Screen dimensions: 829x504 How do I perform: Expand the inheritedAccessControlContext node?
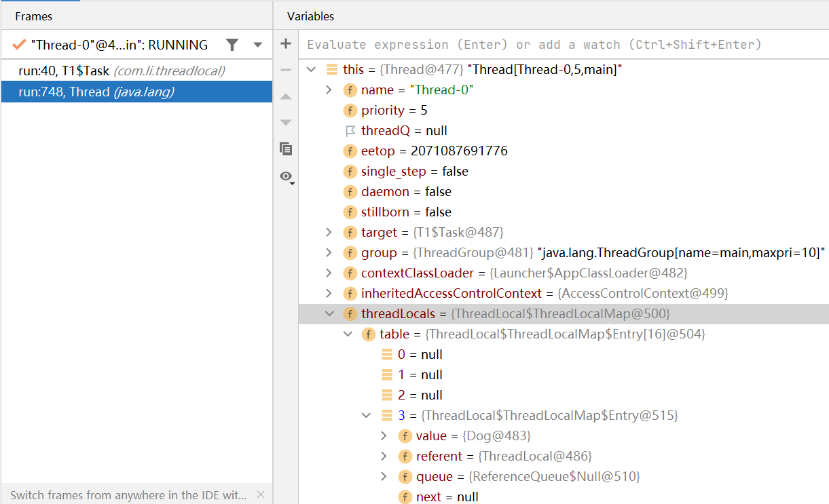(x=329, y=294)
